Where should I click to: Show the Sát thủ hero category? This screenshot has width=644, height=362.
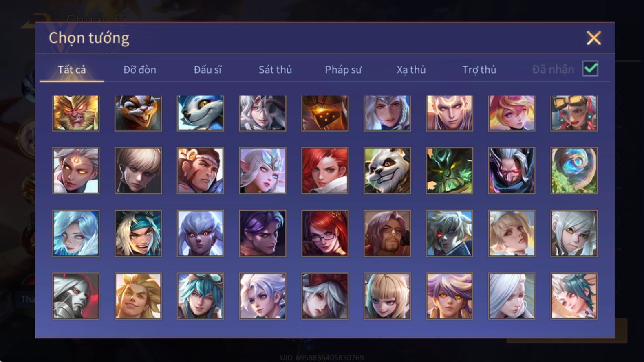275,70
